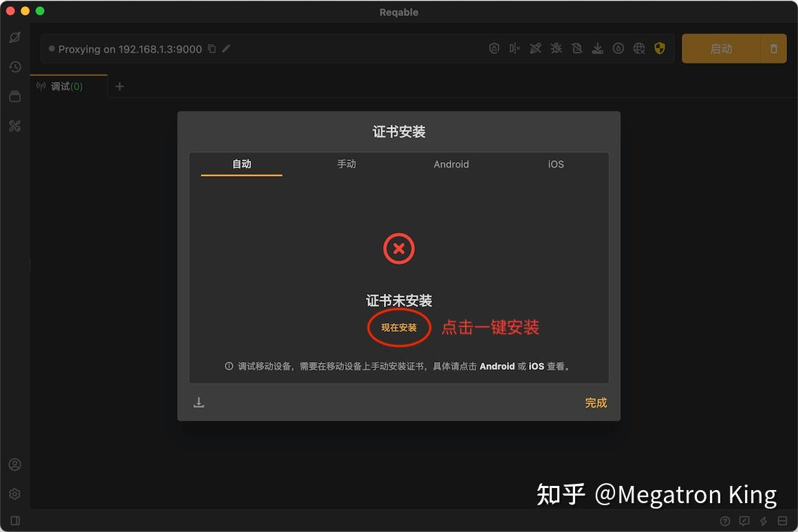
Task: Open settings gear in left sidebar
Action: click(x=15, y=494)
